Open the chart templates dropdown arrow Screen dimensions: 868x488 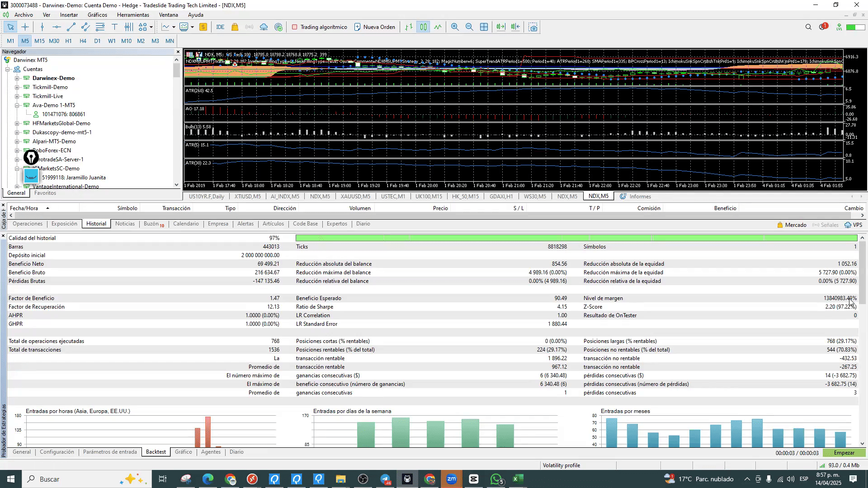pyautogui.click(x=192, y=27)
